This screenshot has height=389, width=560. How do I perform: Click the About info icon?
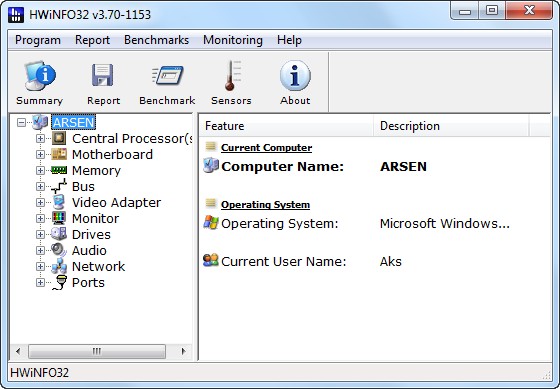click(295, 75)
